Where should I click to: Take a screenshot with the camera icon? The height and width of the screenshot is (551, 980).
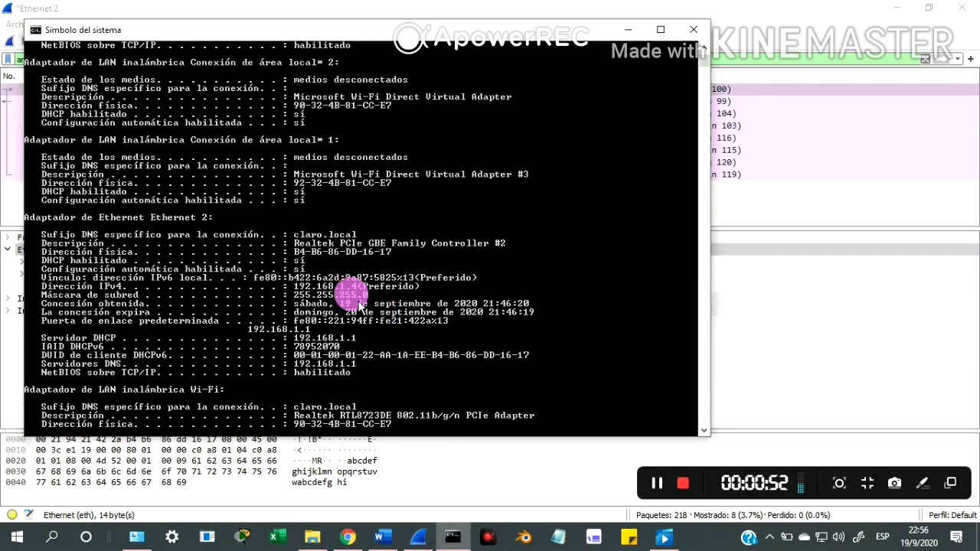coord(894,484)
